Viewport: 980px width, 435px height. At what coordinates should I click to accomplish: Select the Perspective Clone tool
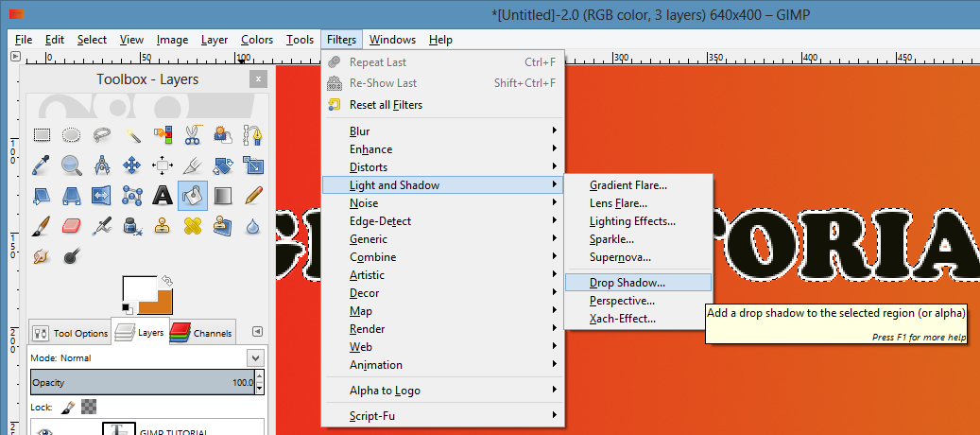click(x=223, y=226)
